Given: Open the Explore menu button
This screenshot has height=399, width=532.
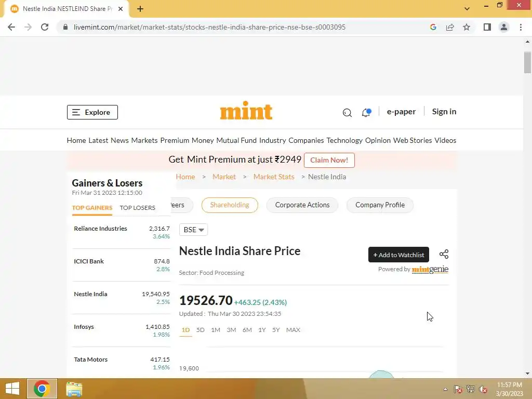Looking at the screenshot, I should [x=92, y=112].
